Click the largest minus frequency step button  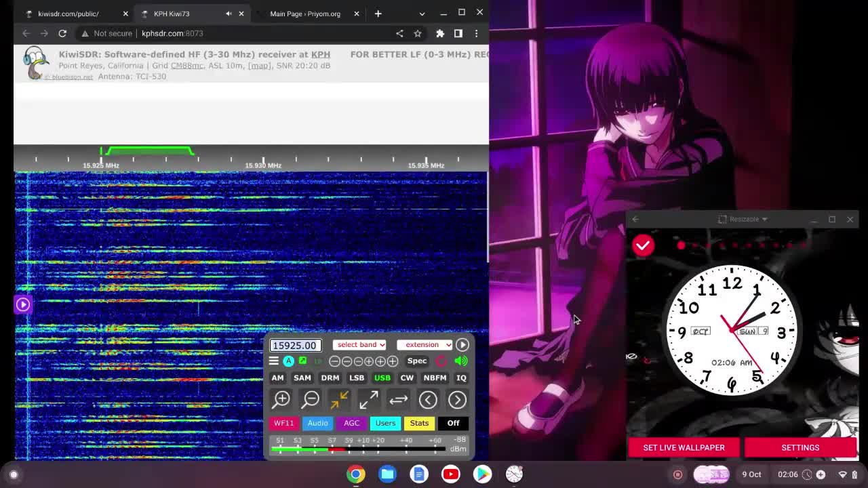point(334,361)
